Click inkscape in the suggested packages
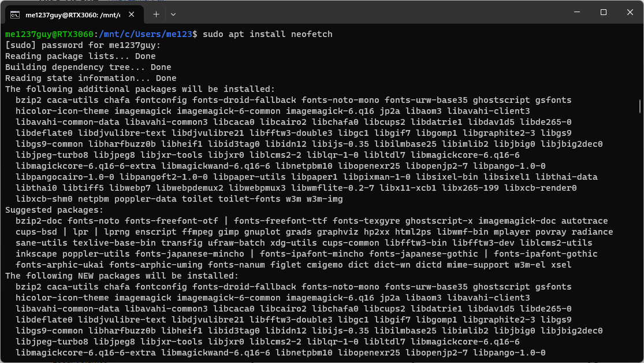The image size is (644, 363). click(x=36, y=254)
